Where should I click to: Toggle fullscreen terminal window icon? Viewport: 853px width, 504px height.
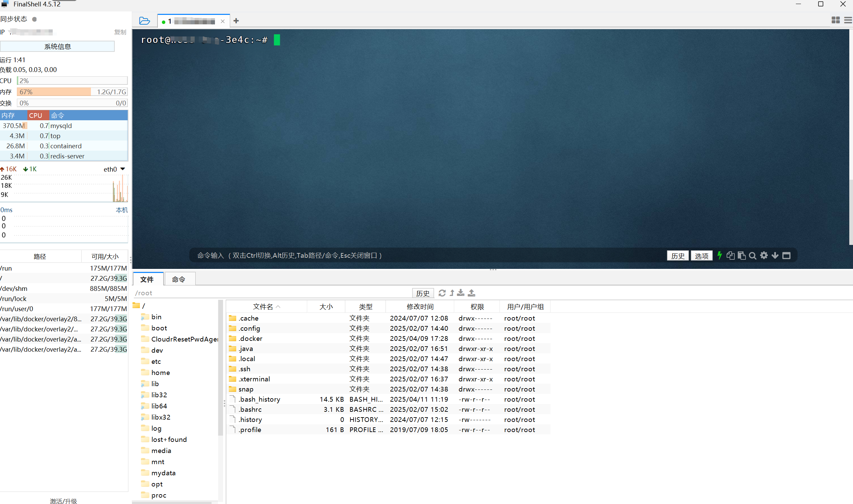coord(786,255)
